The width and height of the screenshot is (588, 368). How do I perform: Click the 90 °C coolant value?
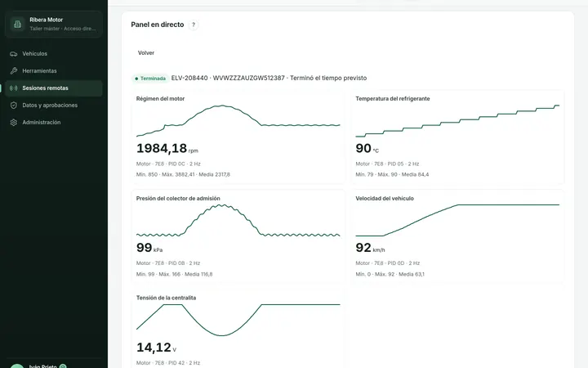[367, 149]
